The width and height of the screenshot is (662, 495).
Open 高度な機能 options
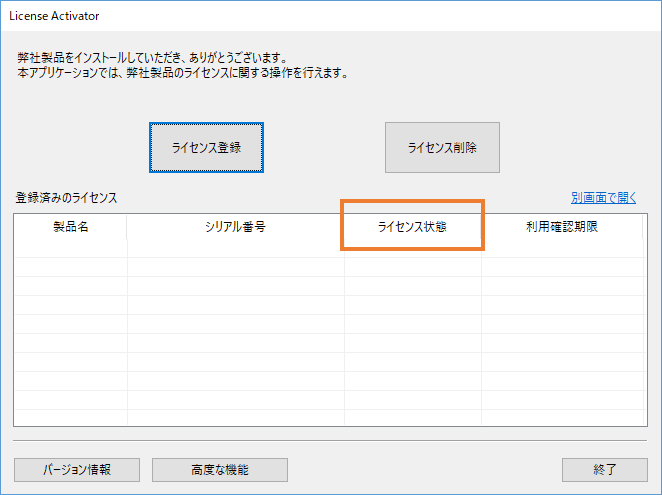click(220, 470)
